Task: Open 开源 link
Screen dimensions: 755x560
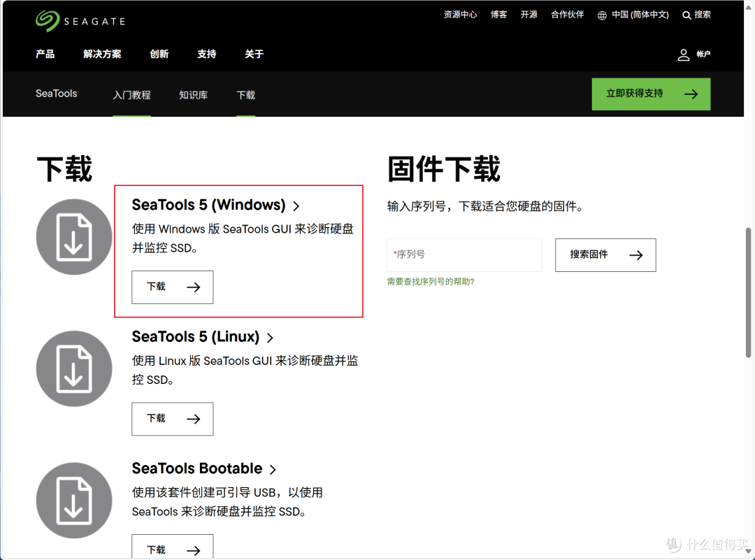Action: coord(528,15)
